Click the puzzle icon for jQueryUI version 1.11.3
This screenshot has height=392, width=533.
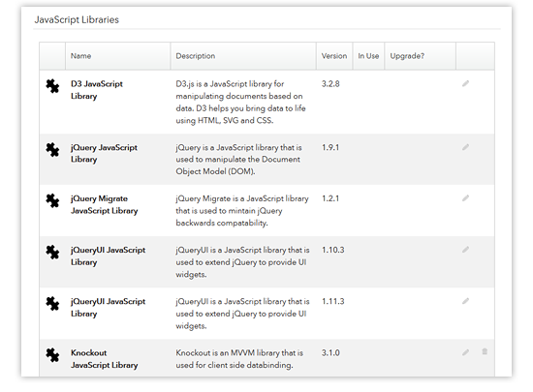point(52,304)
